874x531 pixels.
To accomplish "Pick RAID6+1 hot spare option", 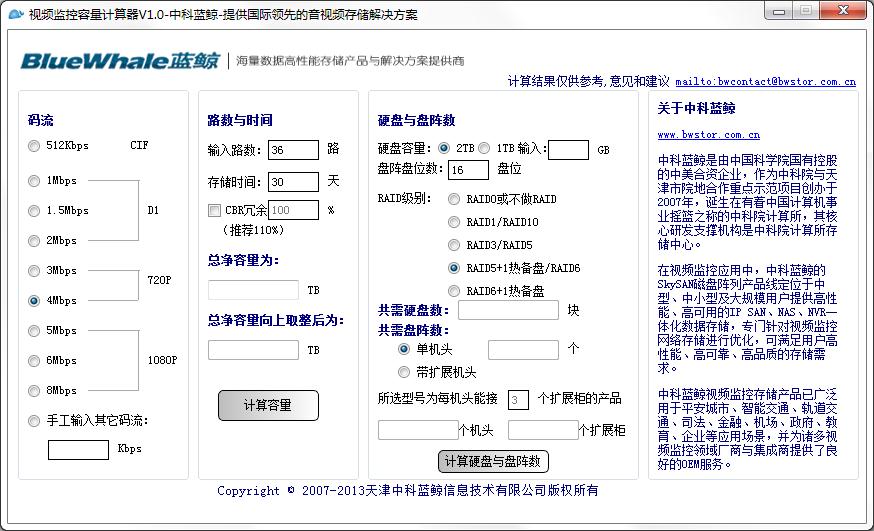I will 455,291.
